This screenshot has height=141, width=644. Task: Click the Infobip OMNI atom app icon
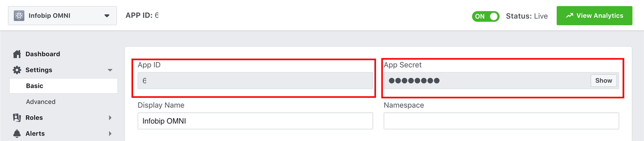coord(19,15)
